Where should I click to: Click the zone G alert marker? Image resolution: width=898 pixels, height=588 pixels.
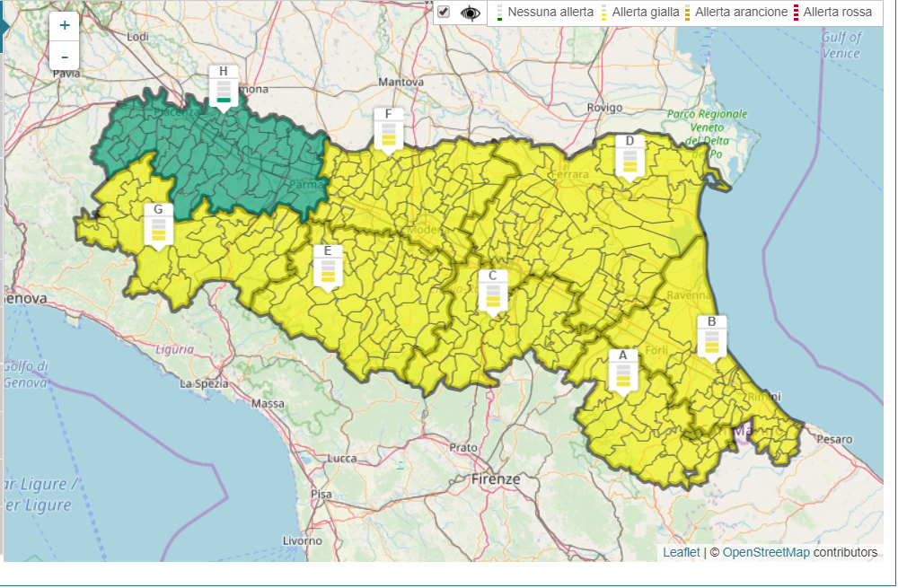(x=158, y=226)
